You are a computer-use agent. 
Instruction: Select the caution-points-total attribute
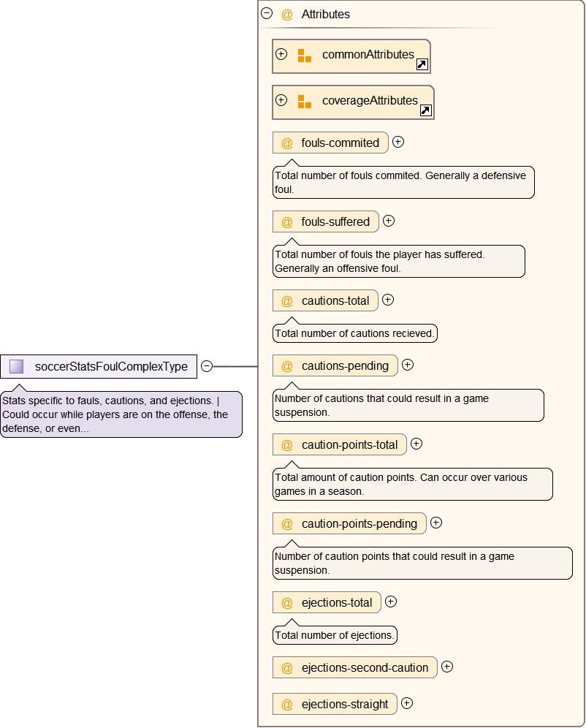(x=349, y=445)
